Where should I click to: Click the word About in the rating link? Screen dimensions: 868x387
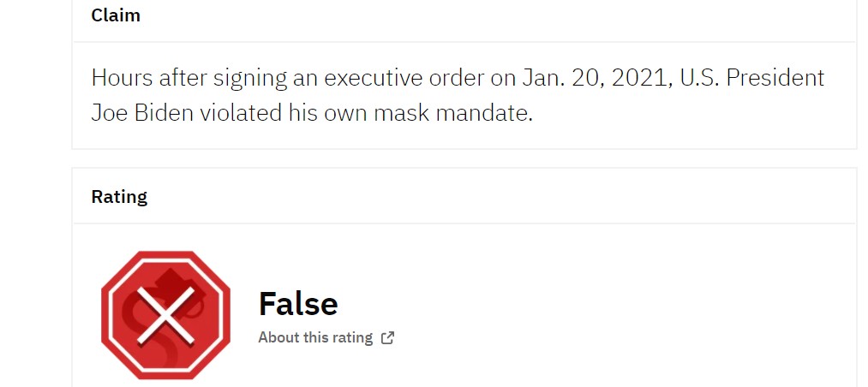[x=275, y=337]
